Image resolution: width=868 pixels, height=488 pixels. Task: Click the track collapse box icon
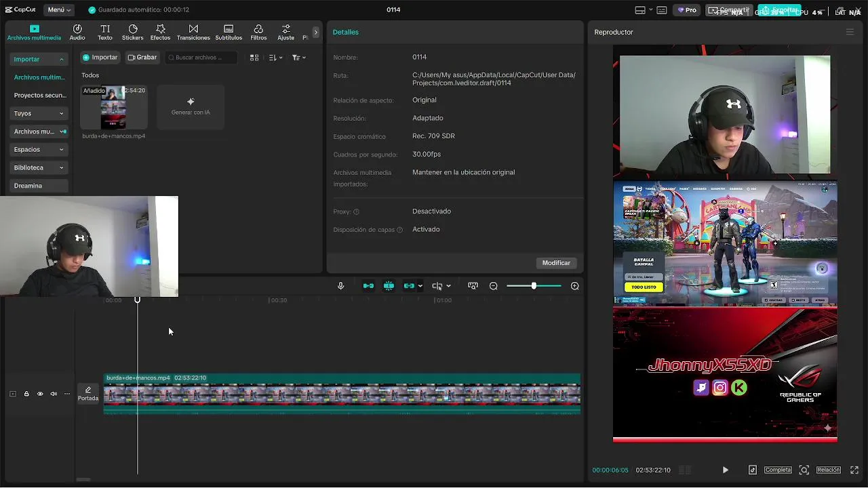(13, 394)
